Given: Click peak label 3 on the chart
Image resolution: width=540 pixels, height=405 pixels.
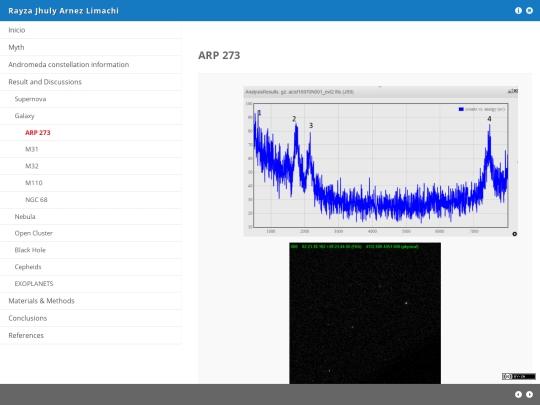Looking at the screenshot, I should click(311, 126).
